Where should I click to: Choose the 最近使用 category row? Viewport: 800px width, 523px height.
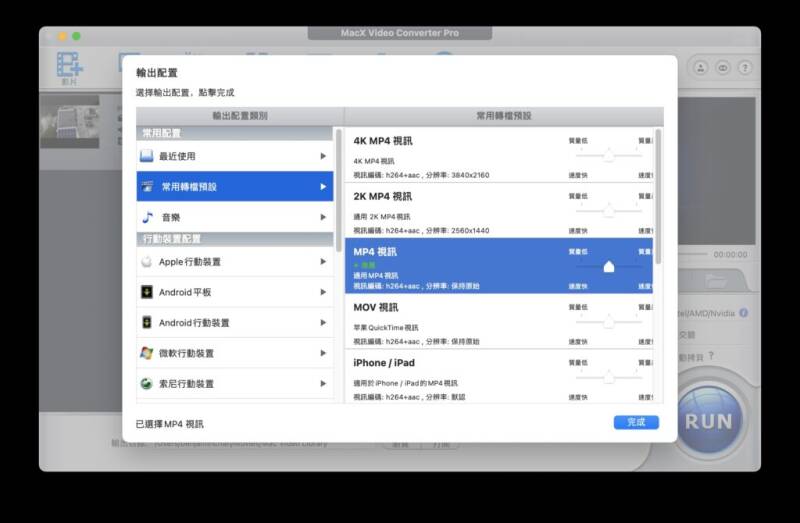tap(235, 156)
